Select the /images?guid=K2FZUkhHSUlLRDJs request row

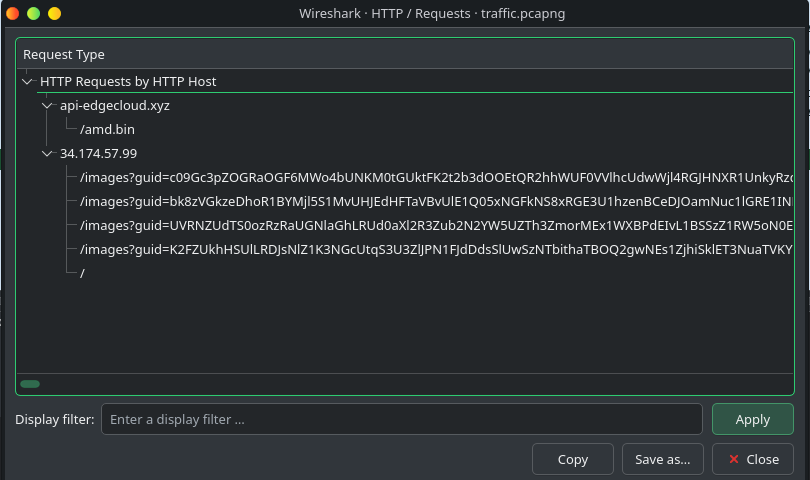(436, 250)
